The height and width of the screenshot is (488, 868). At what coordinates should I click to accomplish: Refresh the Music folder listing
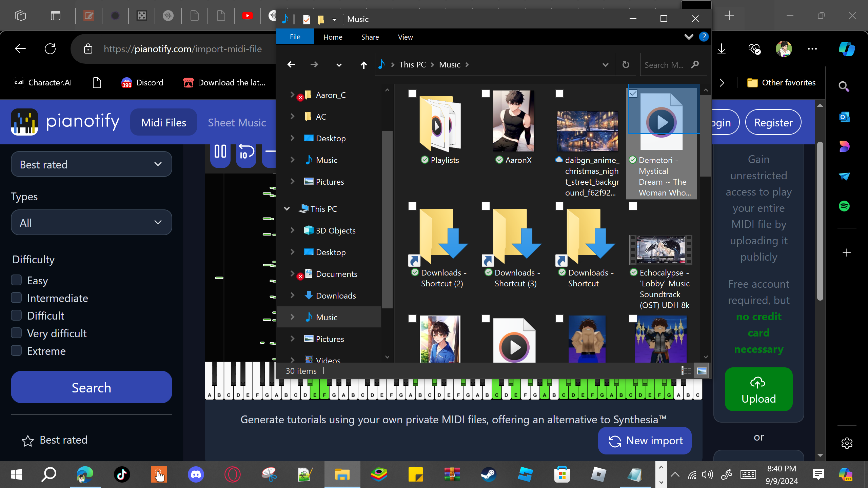click(626, 65)
